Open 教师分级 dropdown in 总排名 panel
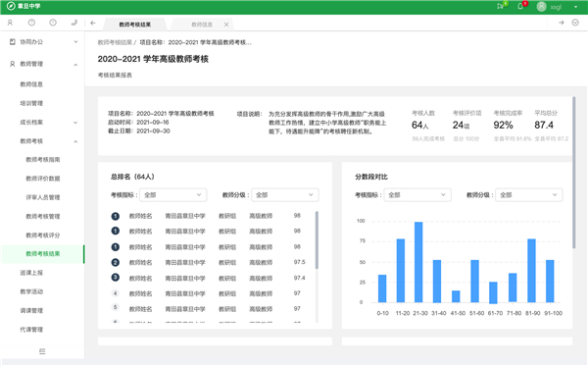The width and height of the screenshot is (588, 366). coord(284,195)
